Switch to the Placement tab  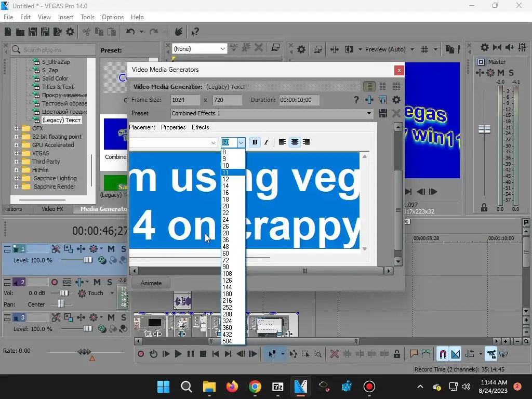142,127
